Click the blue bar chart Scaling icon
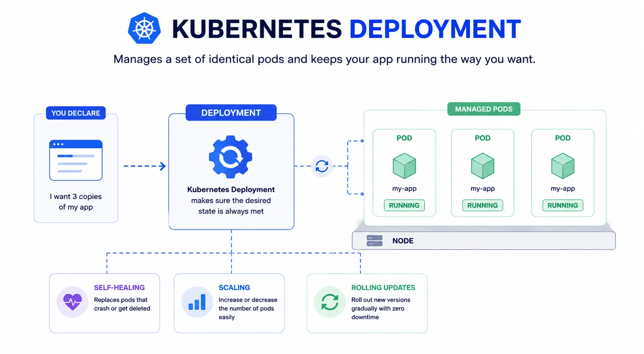 pos(197,302)
